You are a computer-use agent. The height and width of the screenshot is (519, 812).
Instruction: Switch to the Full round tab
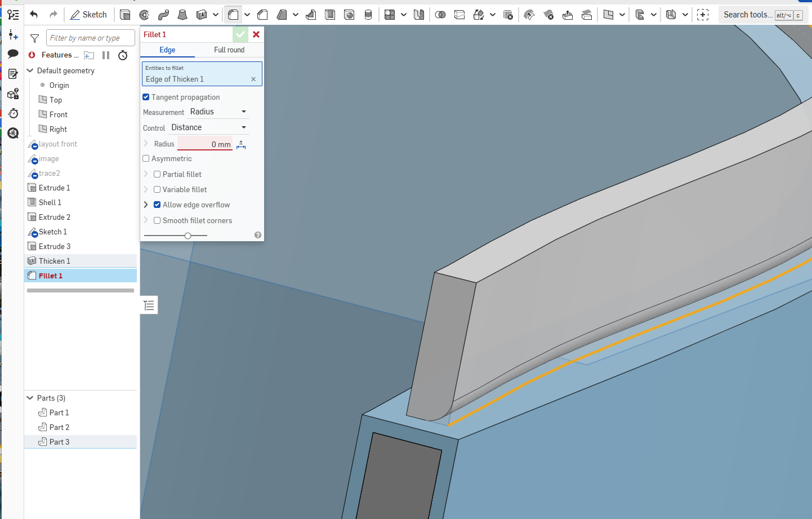[x=229, y=50]
